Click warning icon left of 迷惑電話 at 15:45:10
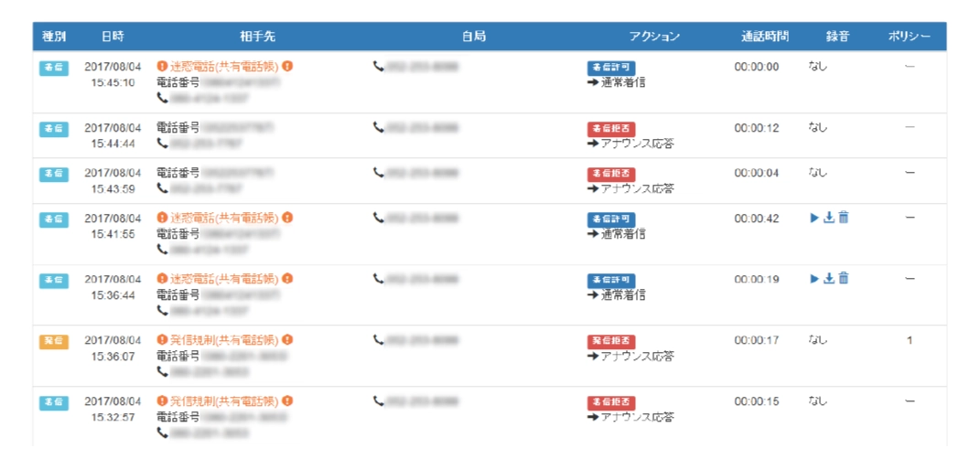Image resolution: width=980 pixels, height=459 pixels. (162, 66)
